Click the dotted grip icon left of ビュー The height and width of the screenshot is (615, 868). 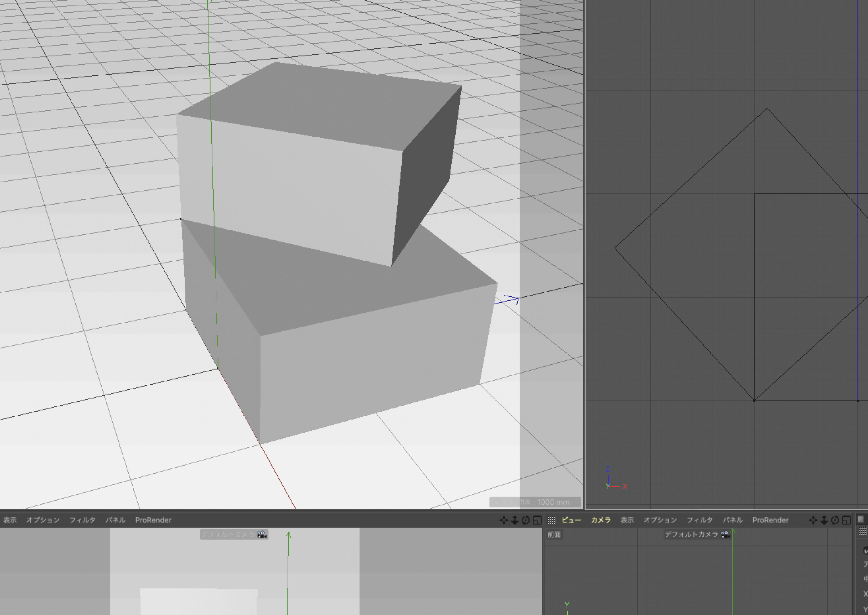pyautogui.click(x=551, y=520)
